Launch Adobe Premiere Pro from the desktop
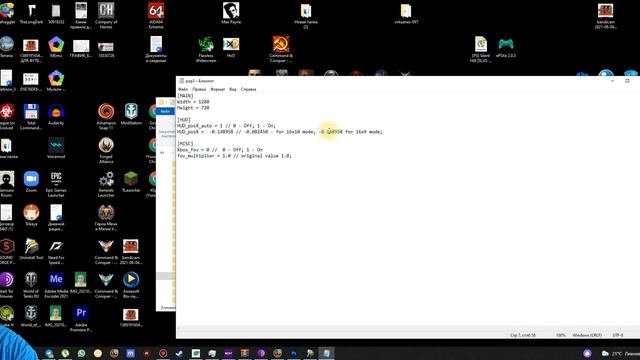 point(81,319)
